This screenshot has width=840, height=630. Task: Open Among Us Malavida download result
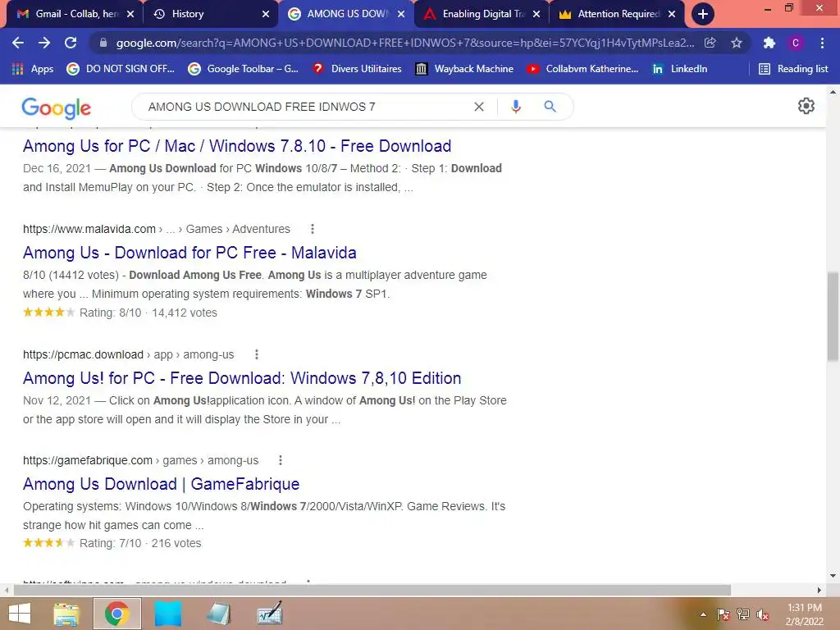[x=189, y=253]
